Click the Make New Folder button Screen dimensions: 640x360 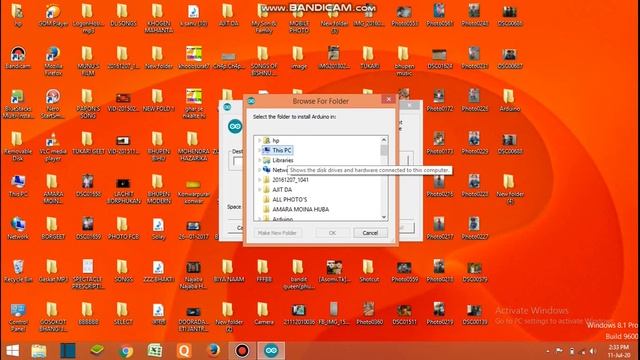(277, 233)
